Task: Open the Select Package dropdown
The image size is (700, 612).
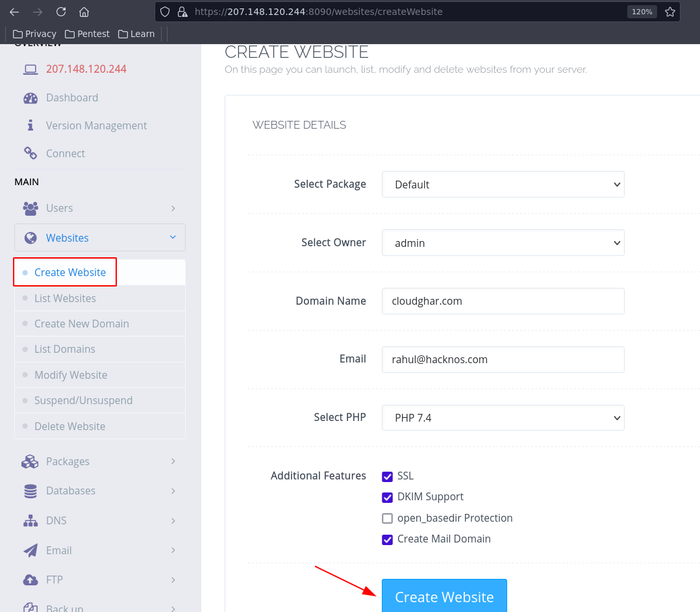Action: [503, 184]
